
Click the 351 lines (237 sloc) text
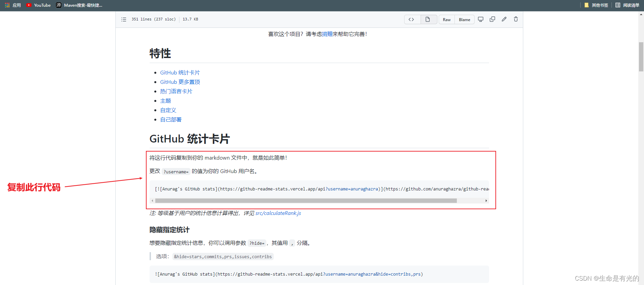coord(154,19)
